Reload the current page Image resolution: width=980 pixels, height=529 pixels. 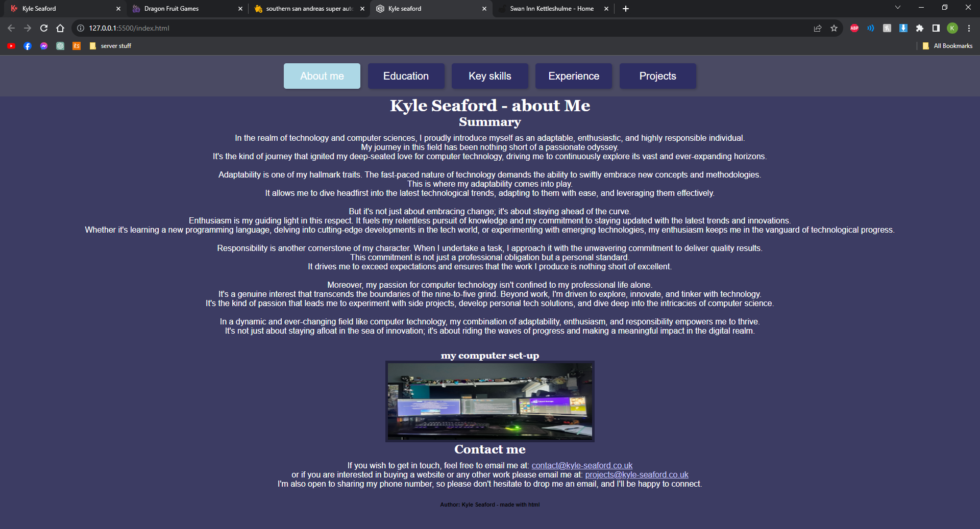point(44,28)
